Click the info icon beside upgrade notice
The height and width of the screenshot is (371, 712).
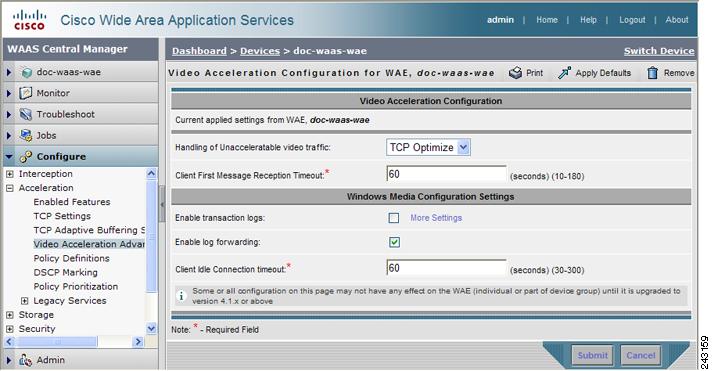181,296
